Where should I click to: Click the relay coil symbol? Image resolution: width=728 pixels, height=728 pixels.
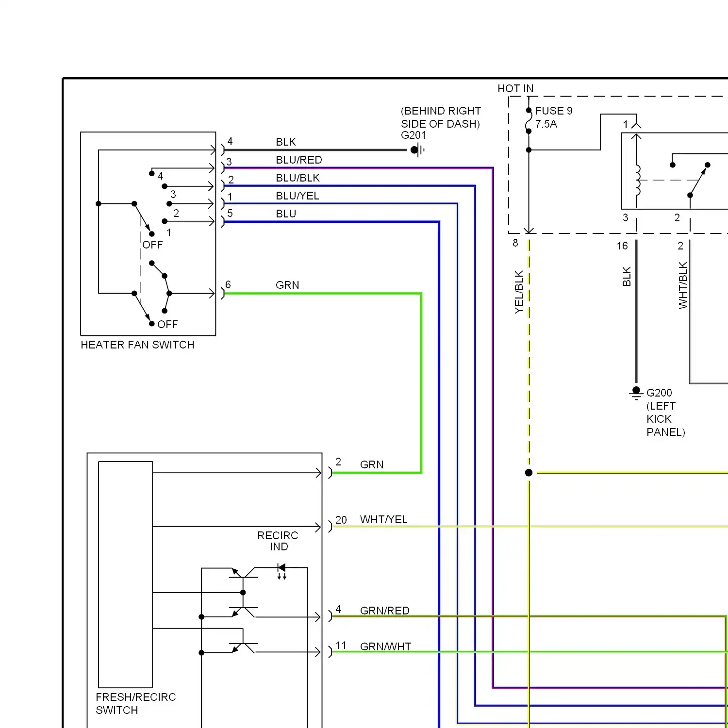[x=638, y=180]
